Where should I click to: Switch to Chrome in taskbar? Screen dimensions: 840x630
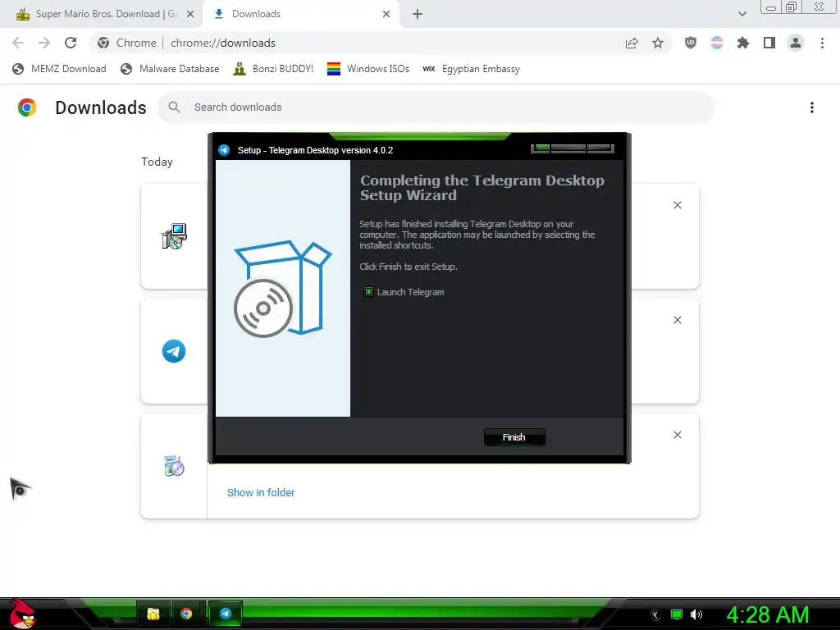tap(186, 614)
